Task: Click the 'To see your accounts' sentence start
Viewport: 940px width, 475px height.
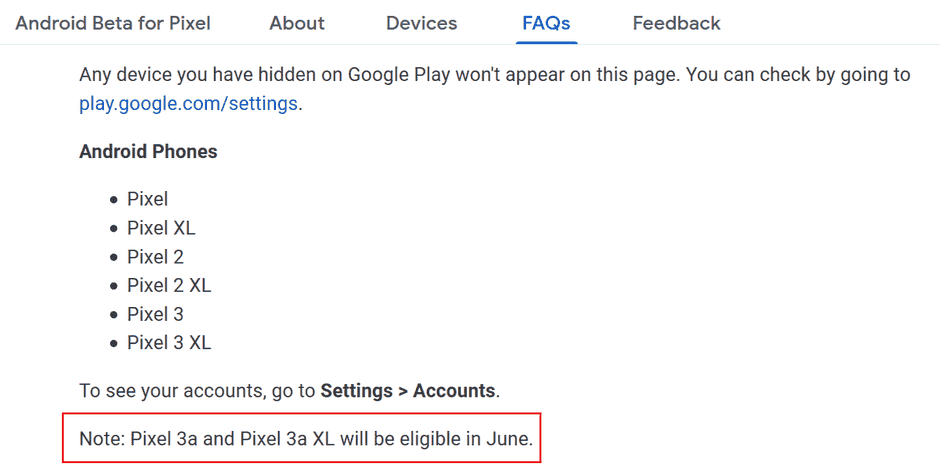Action: [150, 390]
